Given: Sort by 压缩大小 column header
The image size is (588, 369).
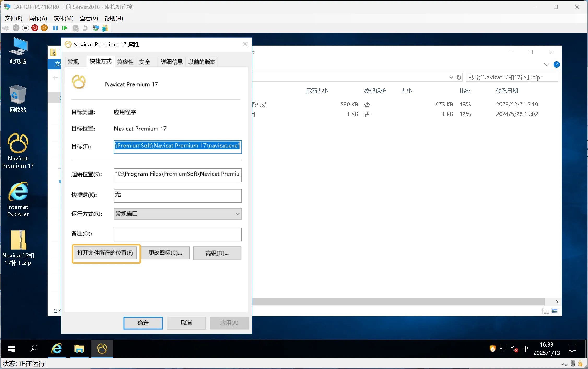Looking at the screenshot, I should coord(317,91).
